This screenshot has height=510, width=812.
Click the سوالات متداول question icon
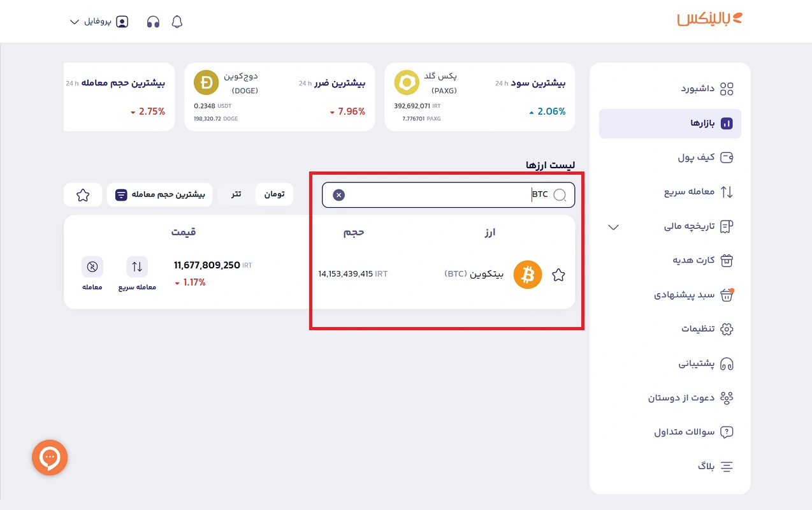(x=727, y=432)
